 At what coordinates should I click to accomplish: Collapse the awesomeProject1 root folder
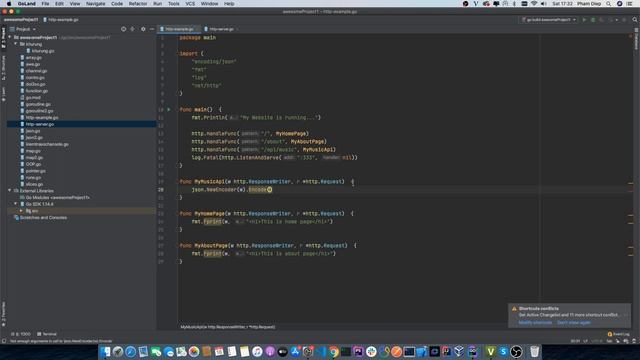[10, 38]
